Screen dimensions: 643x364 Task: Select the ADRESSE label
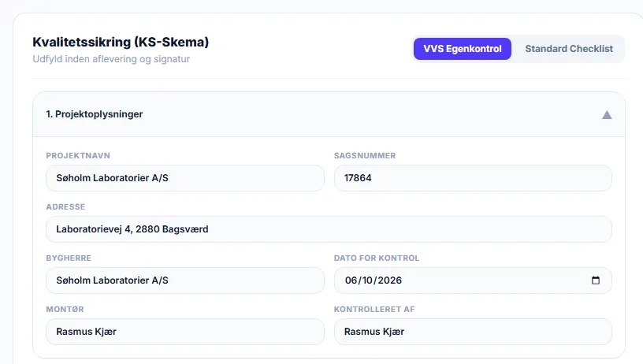[x=65, y=207]
